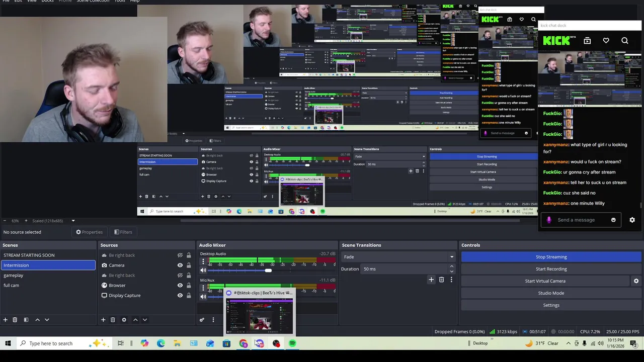Show the Be right back source above Camera

[180, 255]
